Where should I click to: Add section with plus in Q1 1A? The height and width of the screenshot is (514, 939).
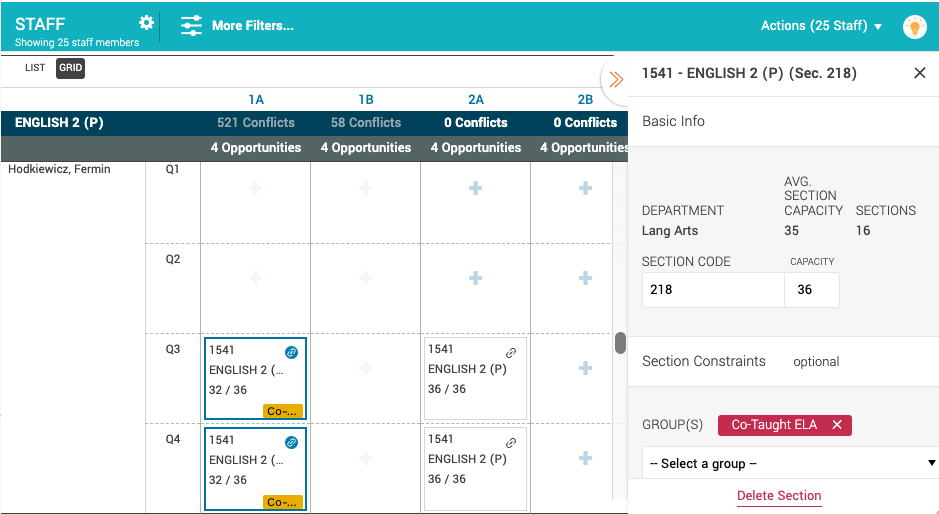(x=255, y=188)
